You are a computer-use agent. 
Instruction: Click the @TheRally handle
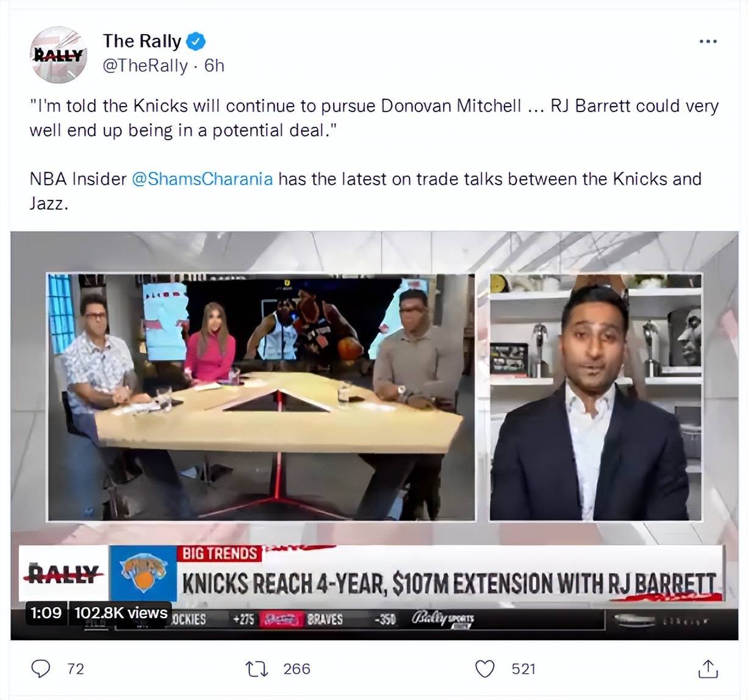tap(145, 65)
